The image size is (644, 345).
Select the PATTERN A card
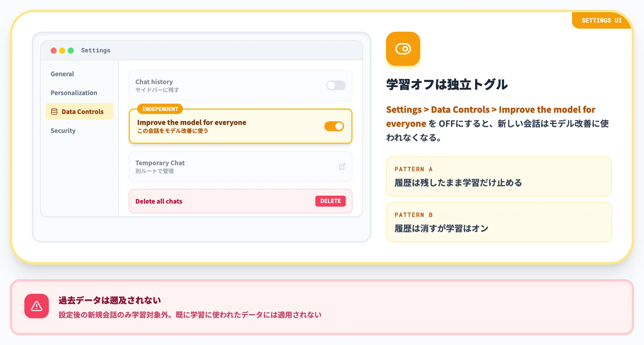499,177
